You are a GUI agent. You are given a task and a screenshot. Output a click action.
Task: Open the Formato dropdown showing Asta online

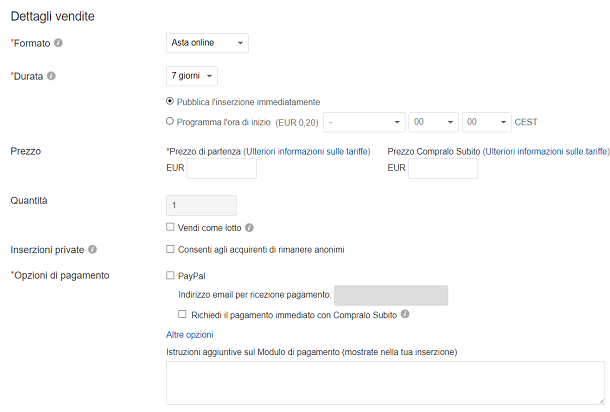[x=207, y=43]
